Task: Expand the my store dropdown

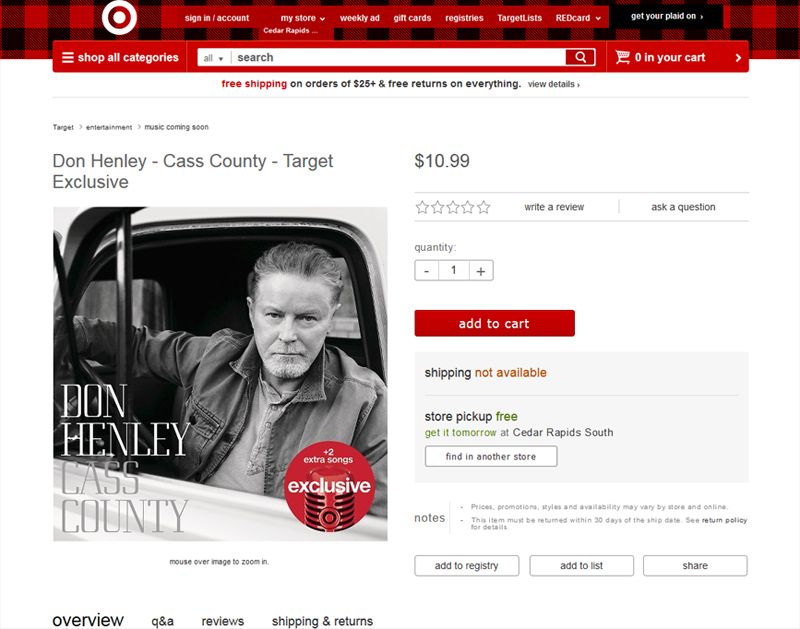Action: (x=303, y=18)
